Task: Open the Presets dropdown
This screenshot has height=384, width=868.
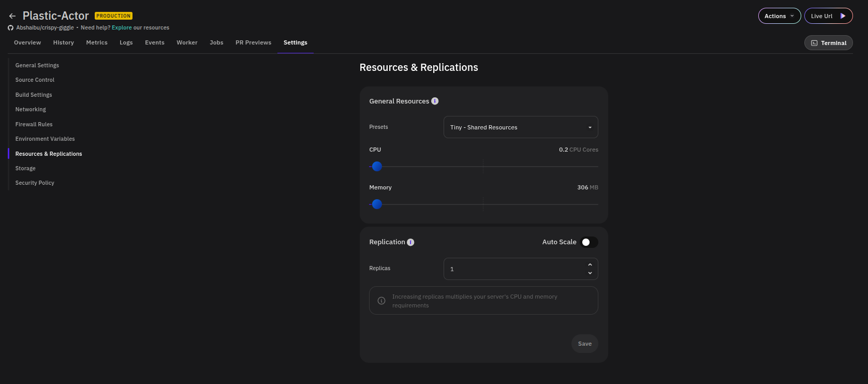Action: pyautogui.click(x=521, y=127)
